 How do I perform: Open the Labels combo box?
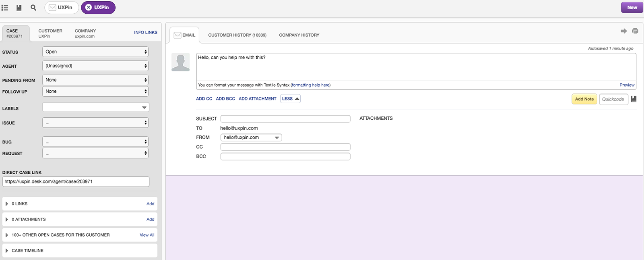[95, 107]
